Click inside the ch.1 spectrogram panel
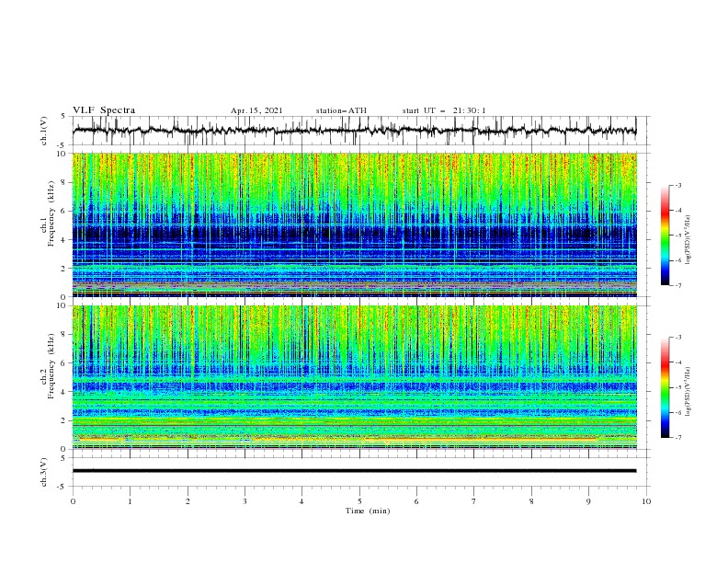This screenshot has height=563, width=728. [354, 224]
